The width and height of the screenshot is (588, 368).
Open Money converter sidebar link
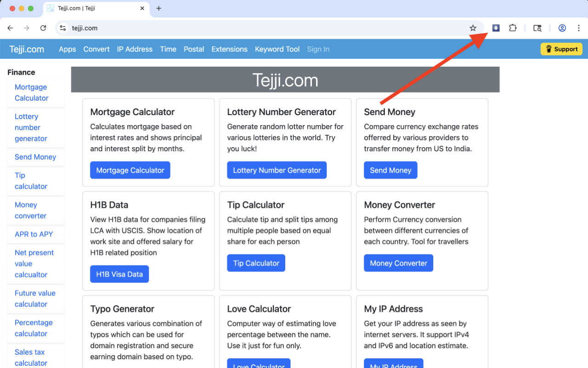30,210
